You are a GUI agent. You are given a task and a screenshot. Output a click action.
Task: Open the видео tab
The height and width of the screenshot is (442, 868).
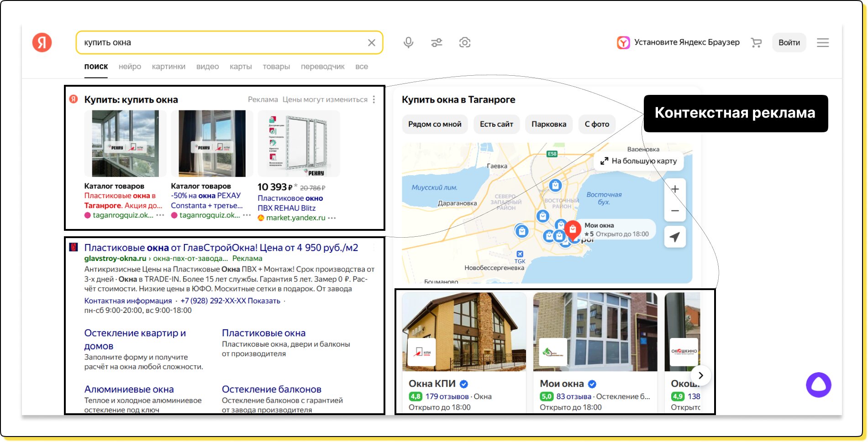point(207,67)
